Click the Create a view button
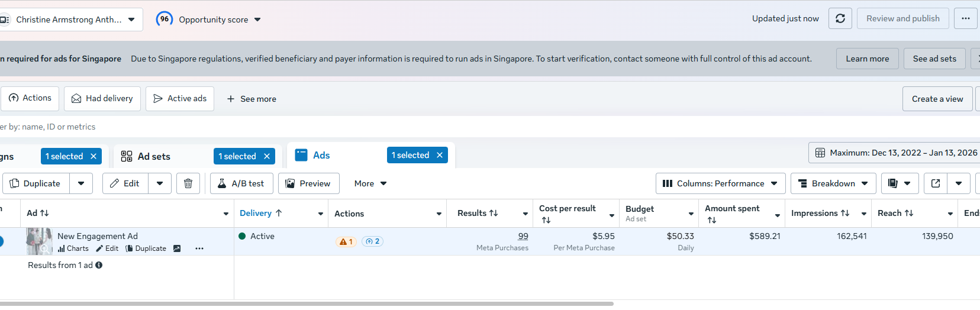This screenshot has width=980, height=310. point(937,99)
